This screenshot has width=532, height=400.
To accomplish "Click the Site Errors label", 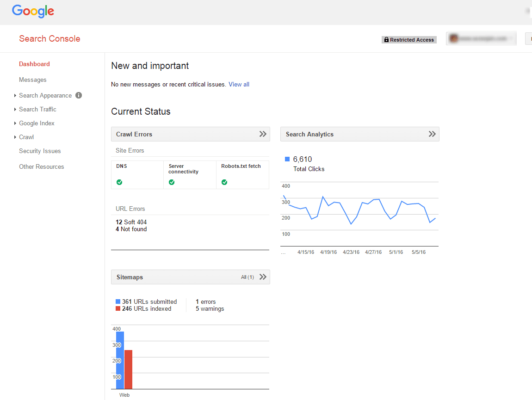I will (130, 150).
